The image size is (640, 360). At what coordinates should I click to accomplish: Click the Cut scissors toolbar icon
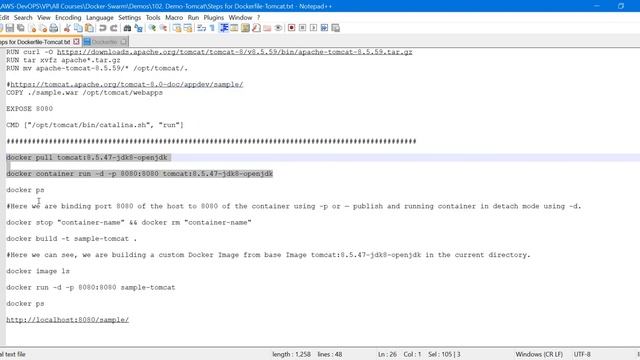coord(67,28)
